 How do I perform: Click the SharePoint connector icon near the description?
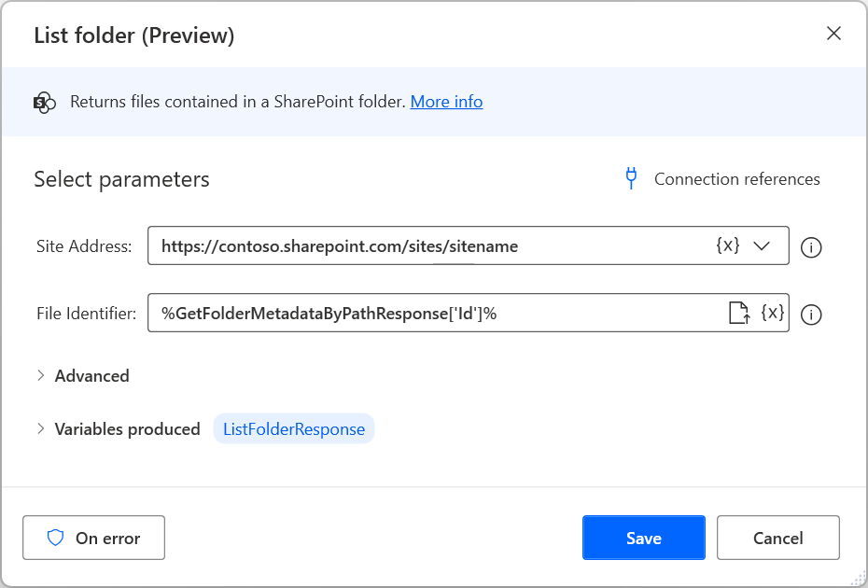[45, 102]
